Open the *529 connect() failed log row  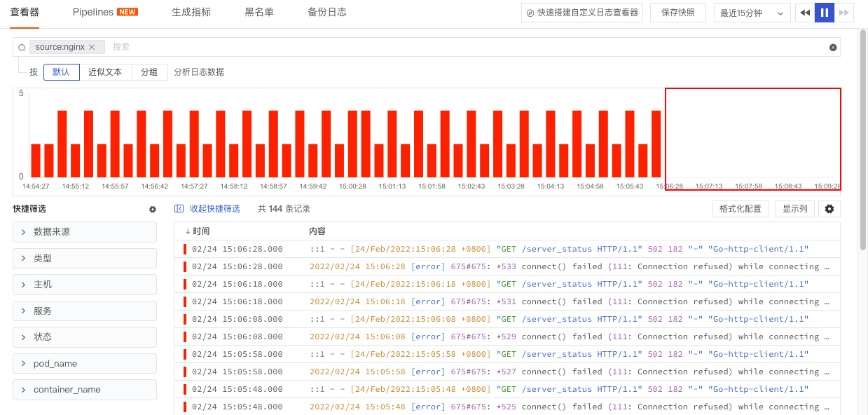pyautogui.click(x=507, y=336)
